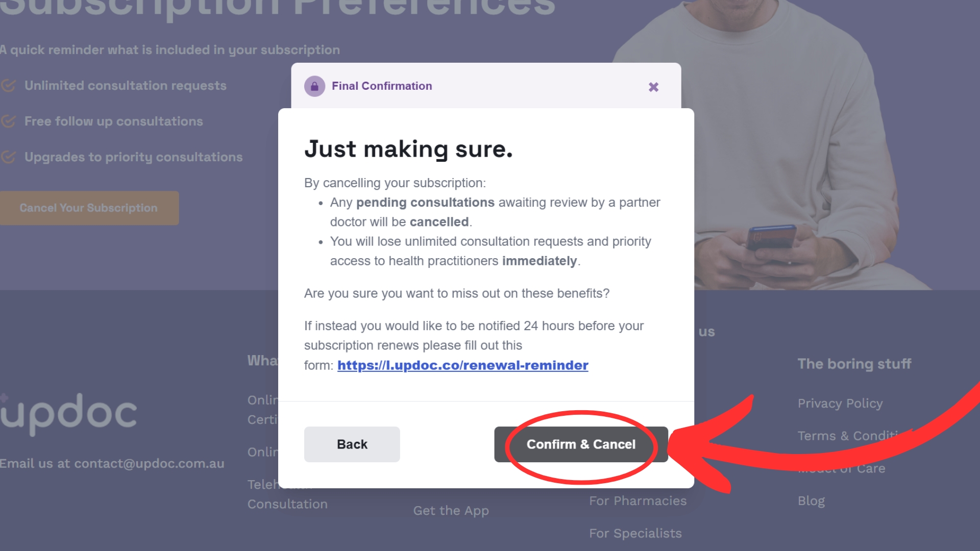
Task: Click the Final Confirmation header title
Action: (382, 86)
